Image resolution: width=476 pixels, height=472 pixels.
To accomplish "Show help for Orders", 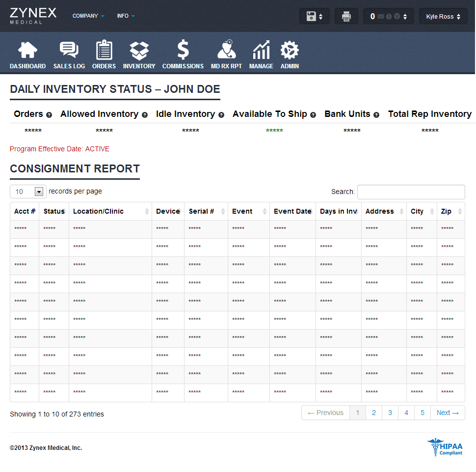I will (49, 115).
